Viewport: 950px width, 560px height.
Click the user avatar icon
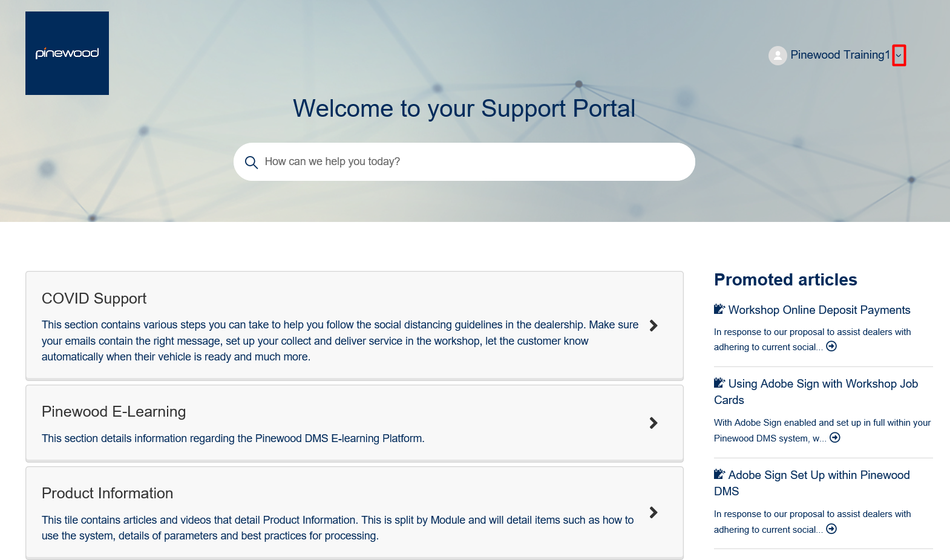tap(778, 56)
